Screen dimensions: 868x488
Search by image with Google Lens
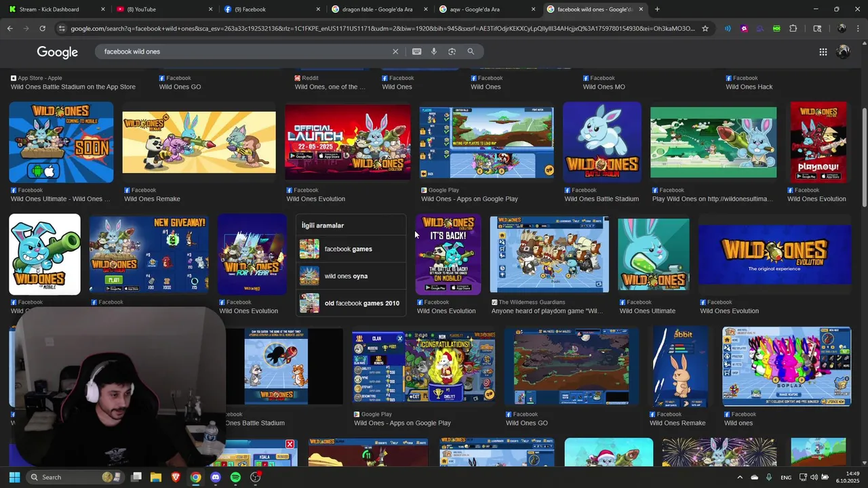coord(452,52)
